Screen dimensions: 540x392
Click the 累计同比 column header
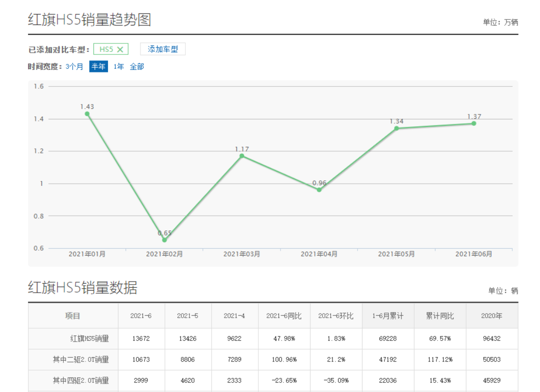[440, 316]
